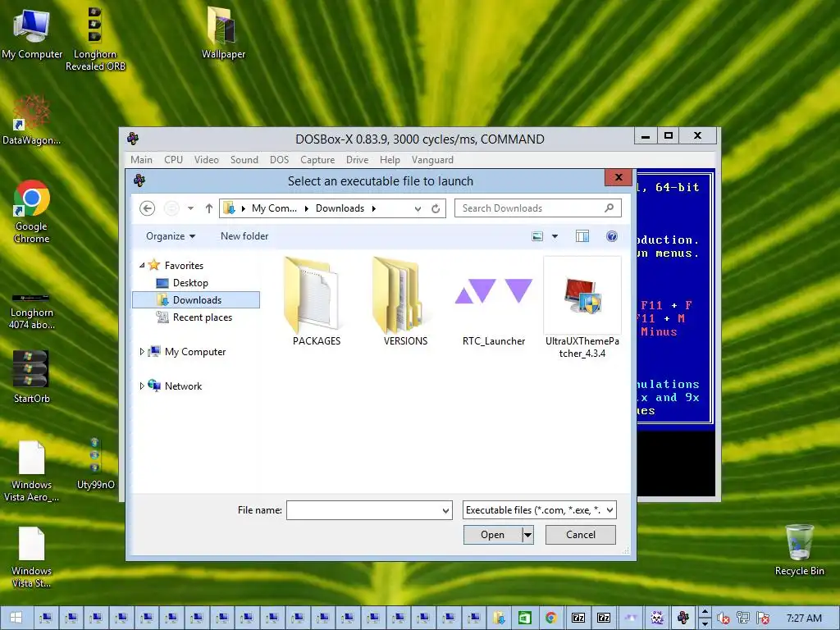Open the Main menu
This screenshot has height=630, width=840.
point(141,160)
